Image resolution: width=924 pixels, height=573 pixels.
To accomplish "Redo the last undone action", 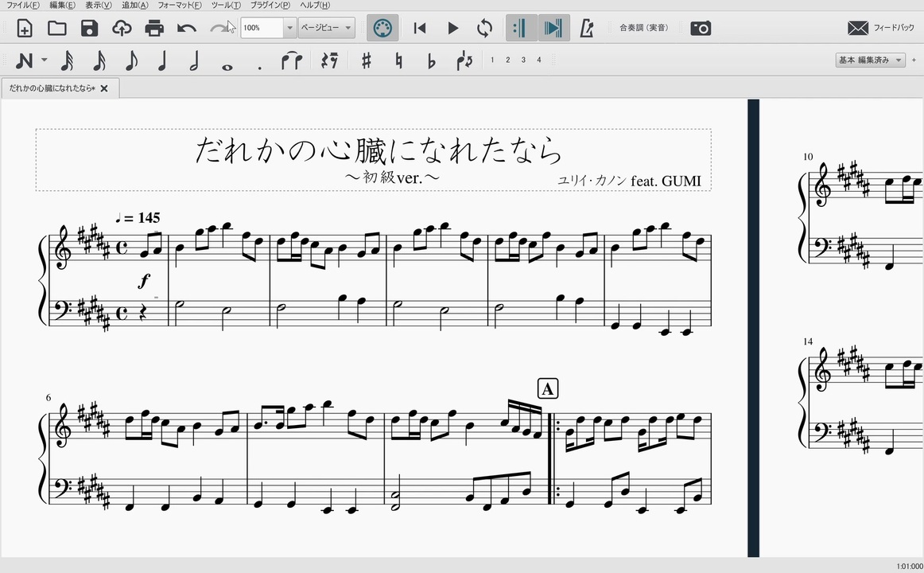I will pos(219,28).
